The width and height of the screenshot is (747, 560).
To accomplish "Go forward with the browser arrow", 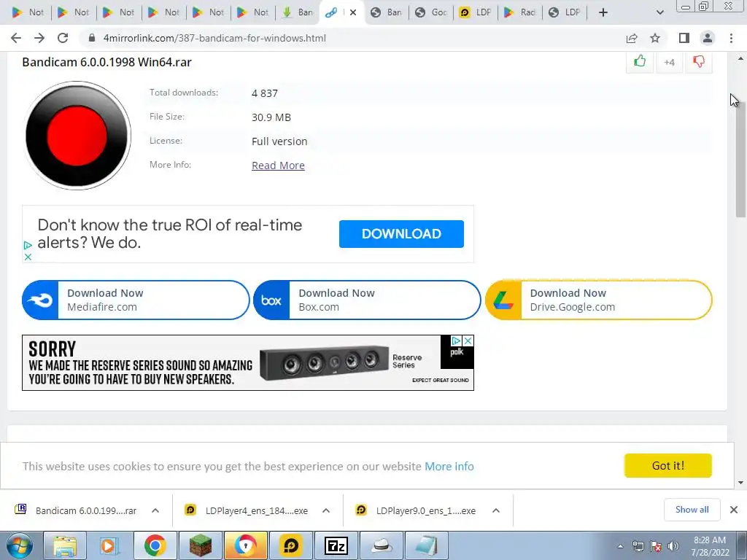I will (39, 38).
